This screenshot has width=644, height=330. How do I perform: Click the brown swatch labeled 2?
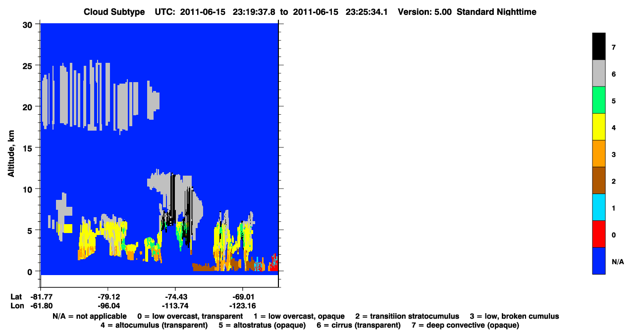598,180
